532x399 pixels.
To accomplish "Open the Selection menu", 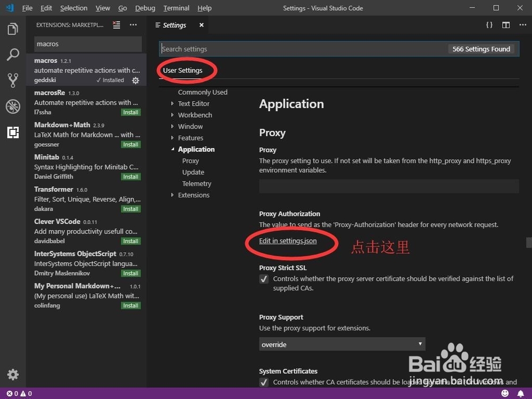I will (73, 8).
